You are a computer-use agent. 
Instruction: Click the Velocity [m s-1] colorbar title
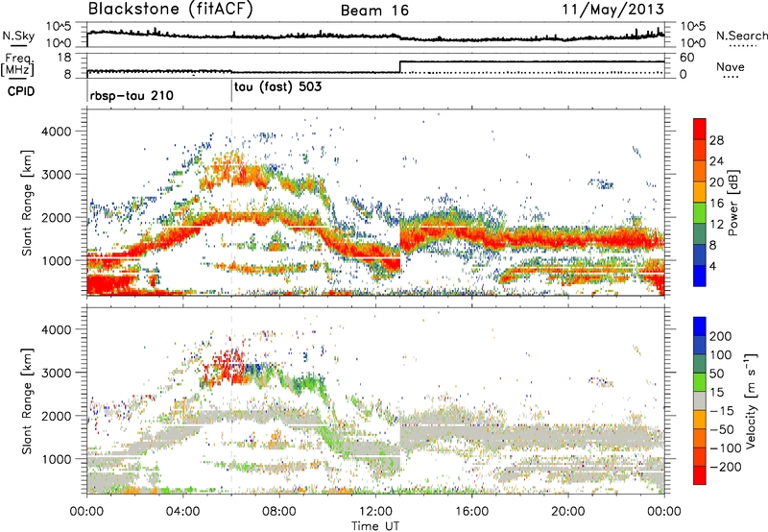pyautogui.click(x=751, y=400)
